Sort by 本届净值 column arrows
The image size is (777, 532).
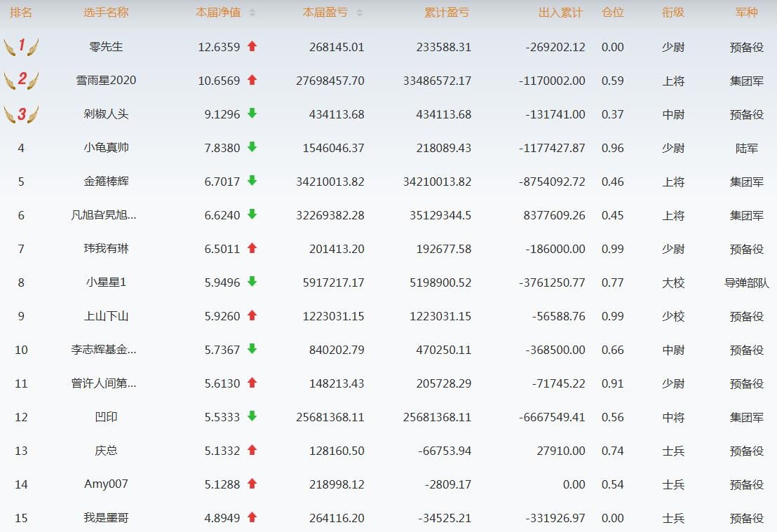coord(252,13)
